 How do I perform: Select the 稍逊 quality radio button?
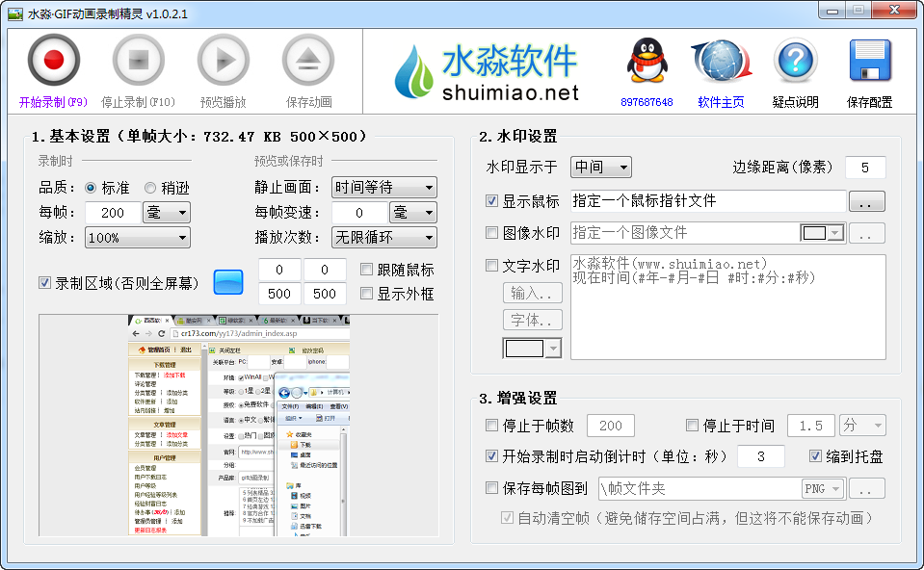click(152, 188)
